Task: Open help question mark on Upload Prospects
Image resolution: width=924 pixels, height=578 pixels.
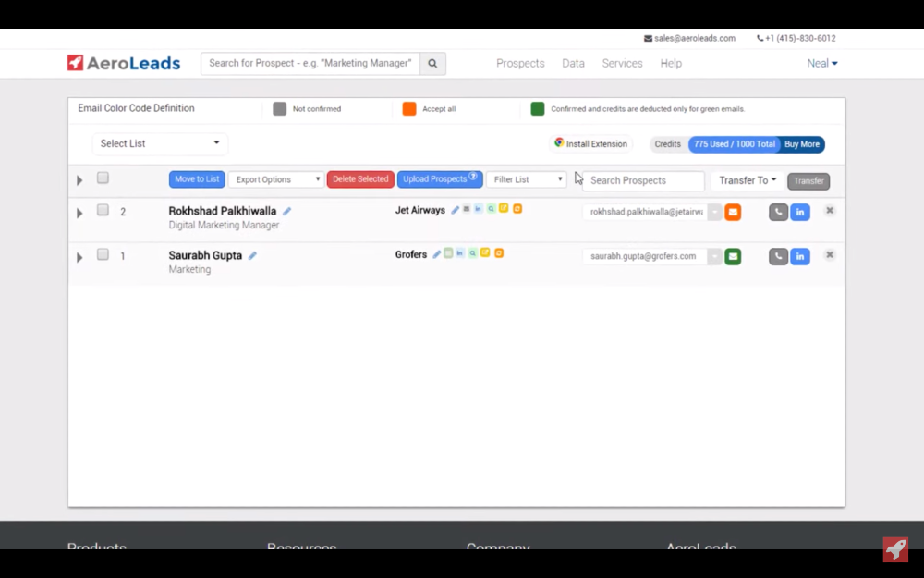Action: pos(472,177)
